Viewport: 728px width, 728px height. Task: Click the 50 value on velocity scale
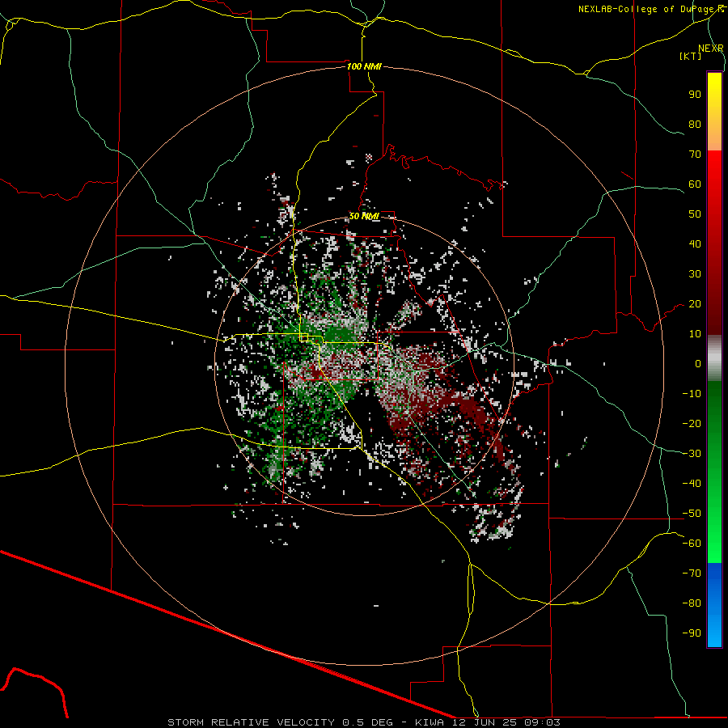[x=695, y=214]
